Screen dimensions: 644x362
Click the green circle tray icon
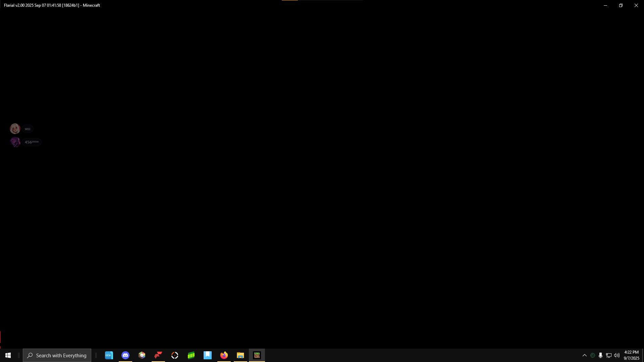coord(593,355)
